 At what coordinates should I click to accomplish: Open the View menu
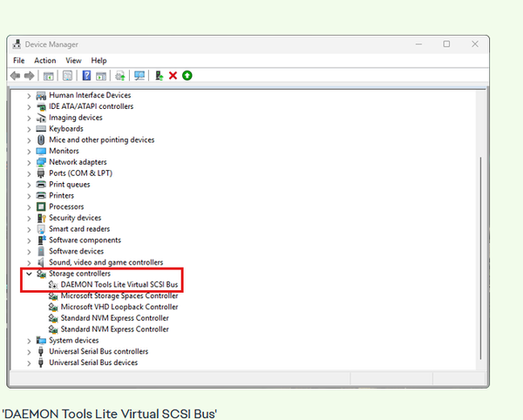click(73, 60)
